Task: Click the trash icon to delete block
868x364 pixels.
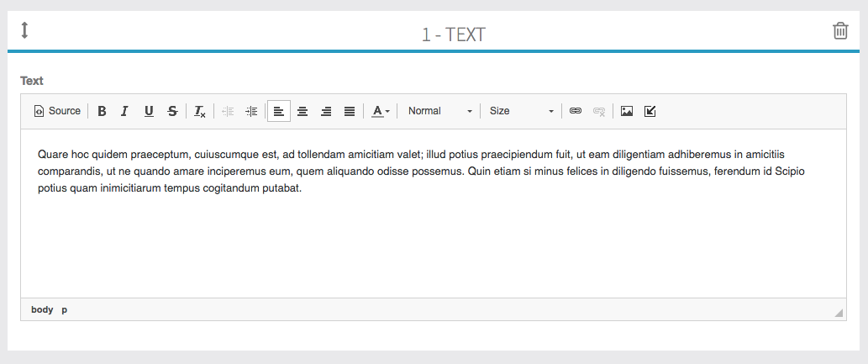Action: coord(839,31)
